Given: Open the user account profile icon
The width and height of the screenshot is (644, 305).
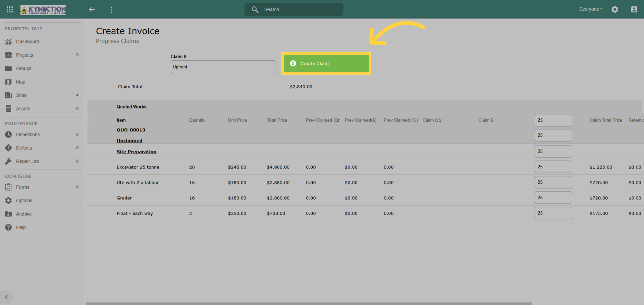Looking at the screenshot, I should pyautogui.click(x=634, y=9).
